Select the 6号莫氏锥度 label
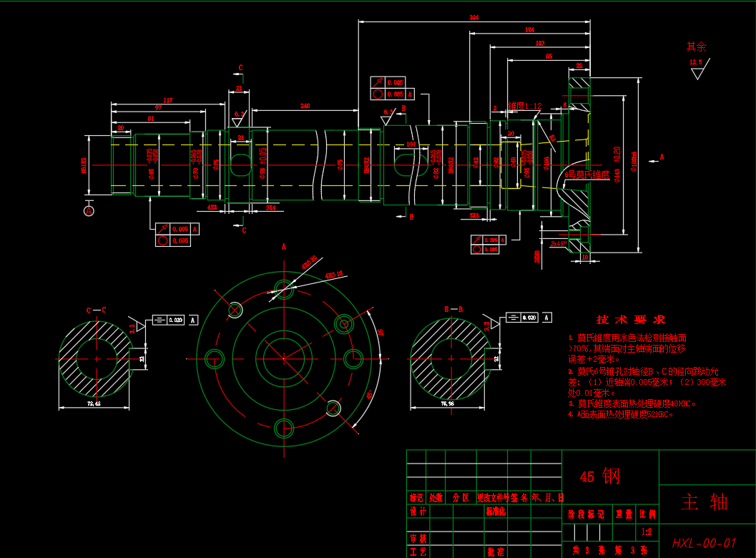 pos(587,175)
